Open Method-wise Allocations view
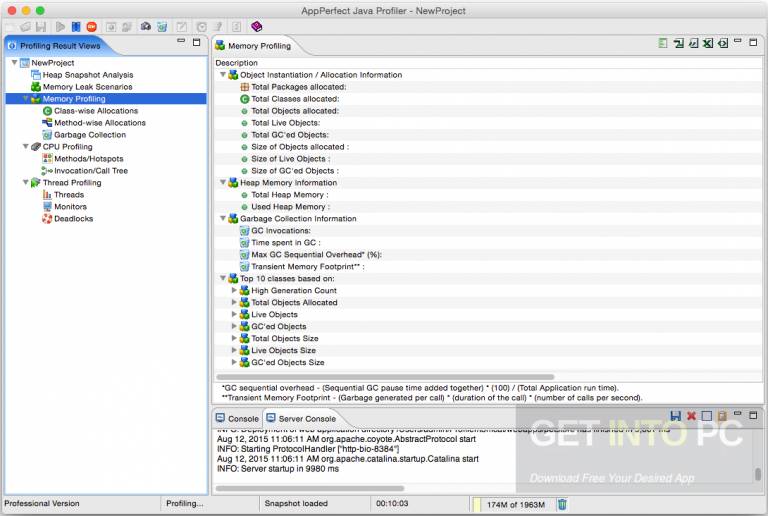Screen dimensions: 768x516 click(100, 123)
